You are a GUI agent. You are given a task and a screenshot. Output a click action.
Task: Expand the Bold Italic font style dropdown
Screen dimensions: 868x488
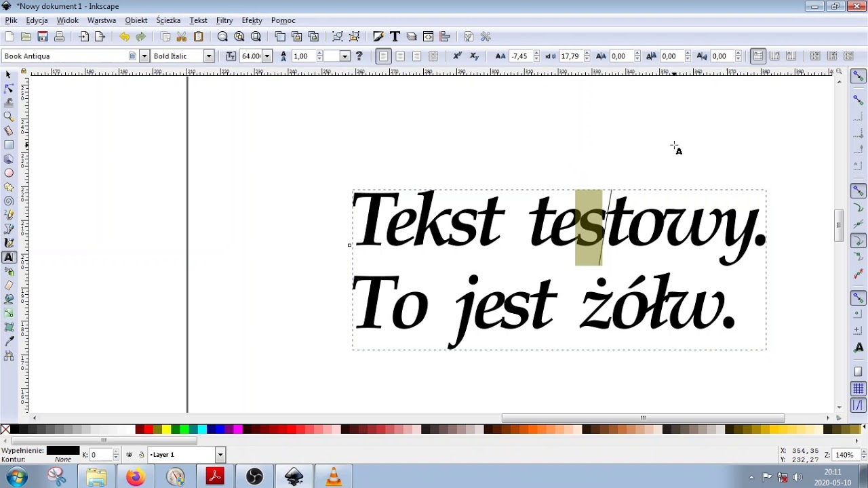pyautogui.click(x=209, y=56)
